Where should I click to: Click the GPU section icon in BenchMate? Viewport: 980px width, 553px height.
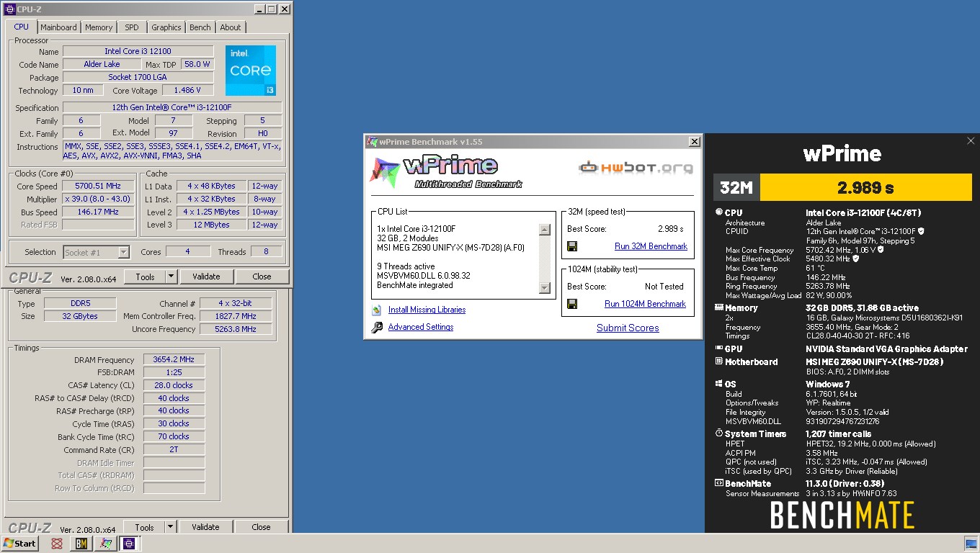point(718,349)
